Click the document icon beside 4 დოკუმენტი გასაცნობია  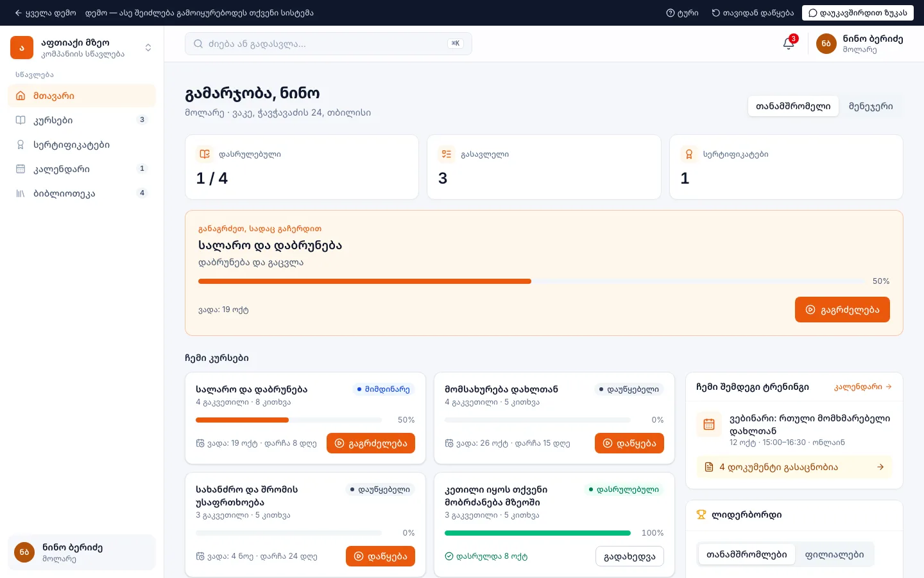click(709, 467)
